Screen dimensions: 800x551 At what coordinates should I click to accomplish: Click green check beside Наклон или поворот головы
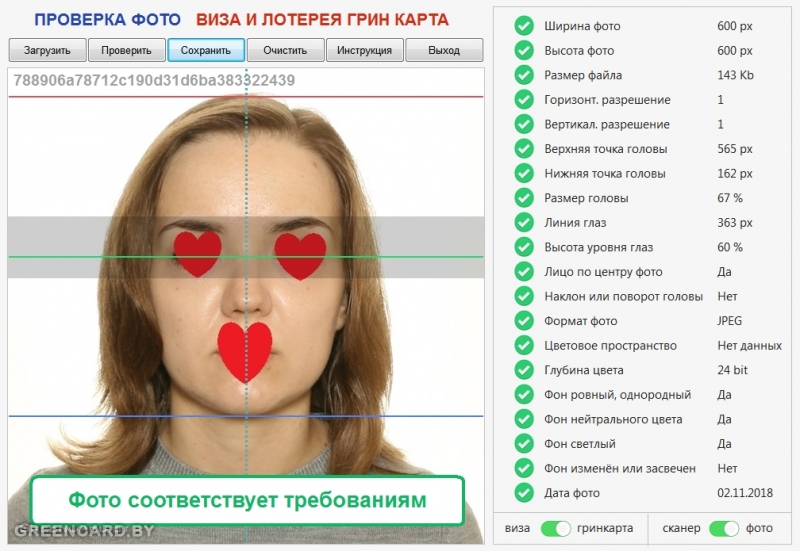tap(524, 296)
